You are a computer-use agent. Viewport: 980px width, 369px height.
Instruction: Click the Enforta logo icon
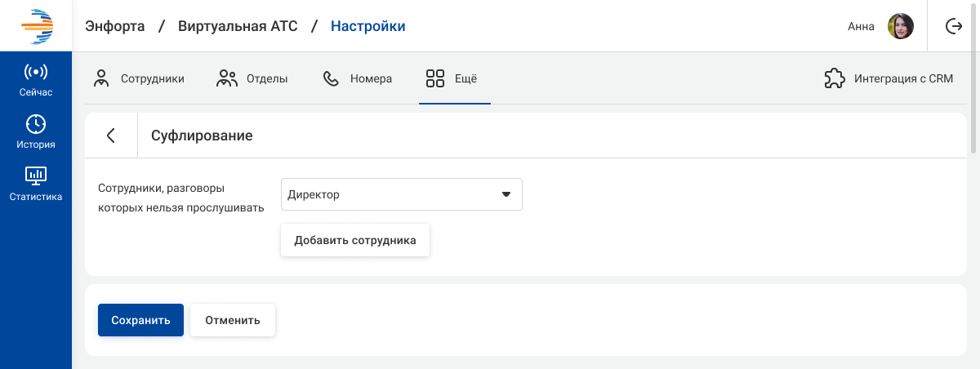coord(36,26)
